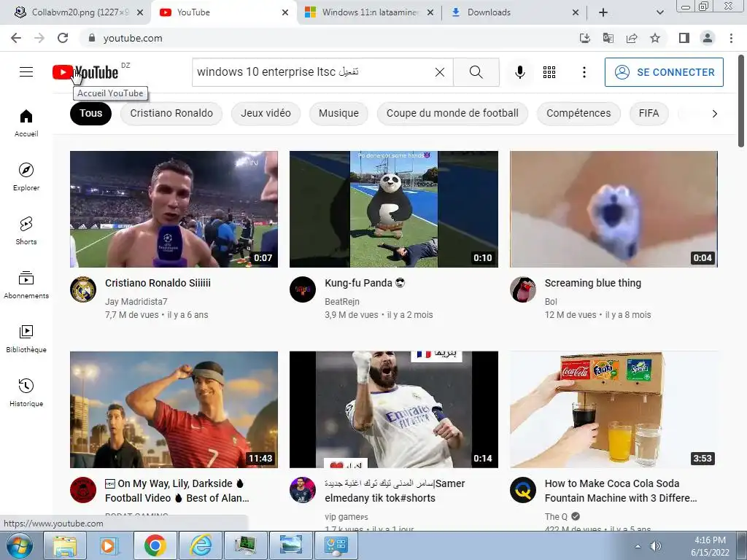Open Kung-fu Panda video thumbnail
The width and height of the screenshot is (747, 560).
[393, 209]
